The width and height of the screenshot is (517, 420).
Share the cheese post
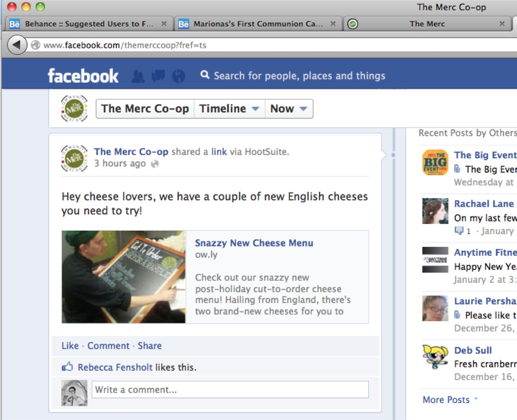(x=150, y=346)
